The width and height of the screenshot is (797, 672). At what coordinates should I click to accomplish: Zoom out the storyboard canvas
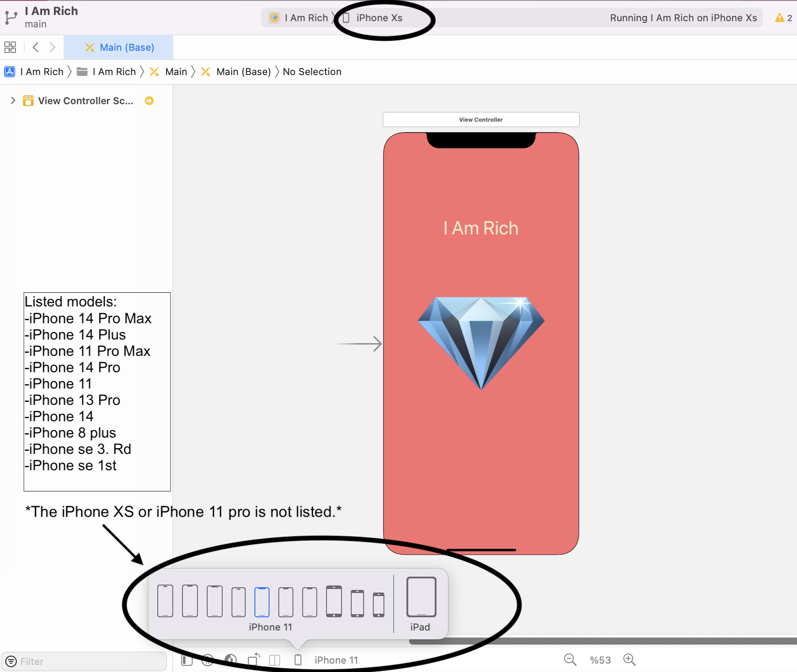point(570,660)
